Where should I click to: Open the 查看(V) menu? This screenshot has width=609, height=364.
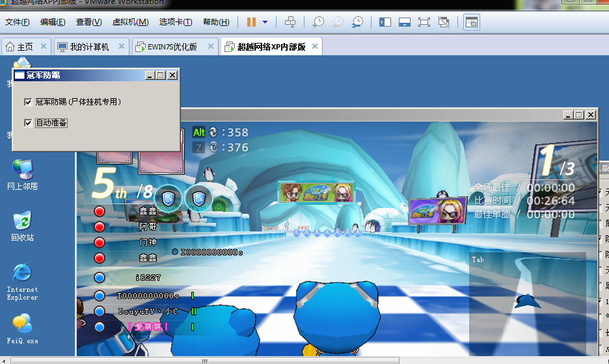point(88,22)
